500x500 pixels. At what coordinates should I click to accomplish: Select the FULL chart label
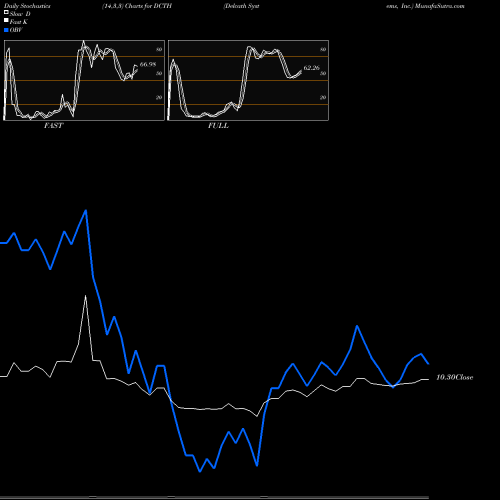(218, 126)
